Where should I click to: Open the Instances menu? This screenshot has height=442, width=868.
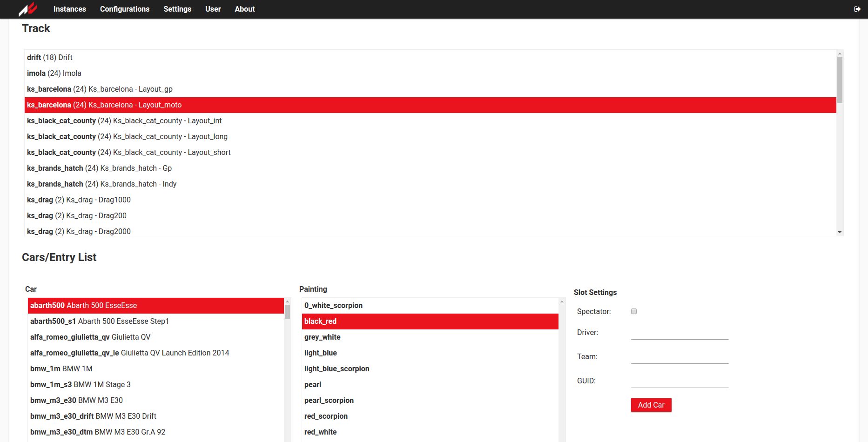[x=70, y=9]
